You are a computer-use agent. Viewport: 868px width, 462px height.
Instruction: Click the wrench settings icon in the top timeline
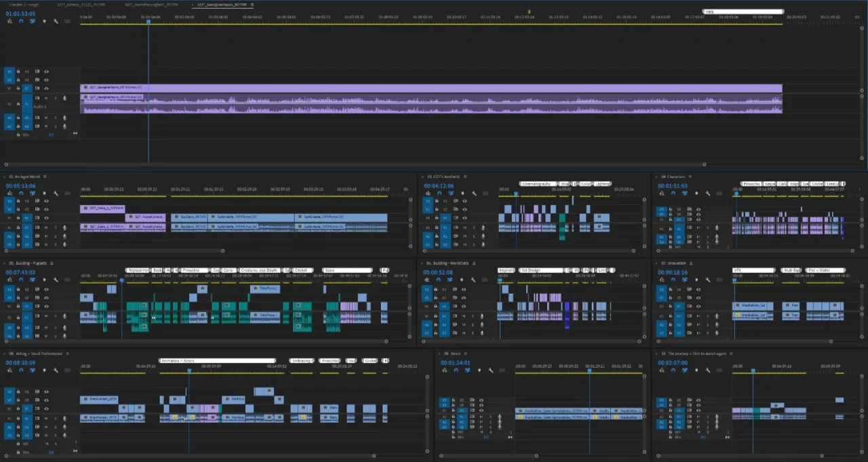coord(56,22)
